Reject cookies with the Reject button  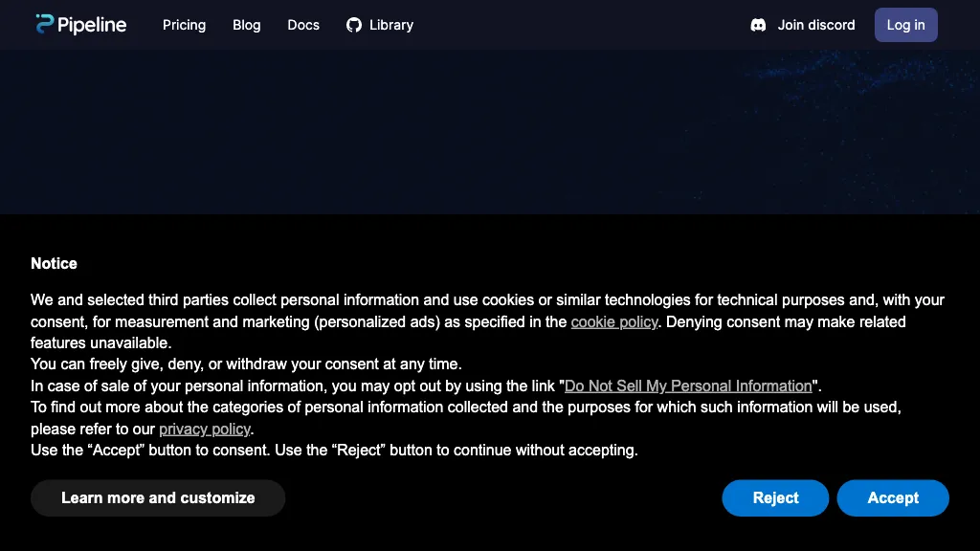(x=775, y=497)
